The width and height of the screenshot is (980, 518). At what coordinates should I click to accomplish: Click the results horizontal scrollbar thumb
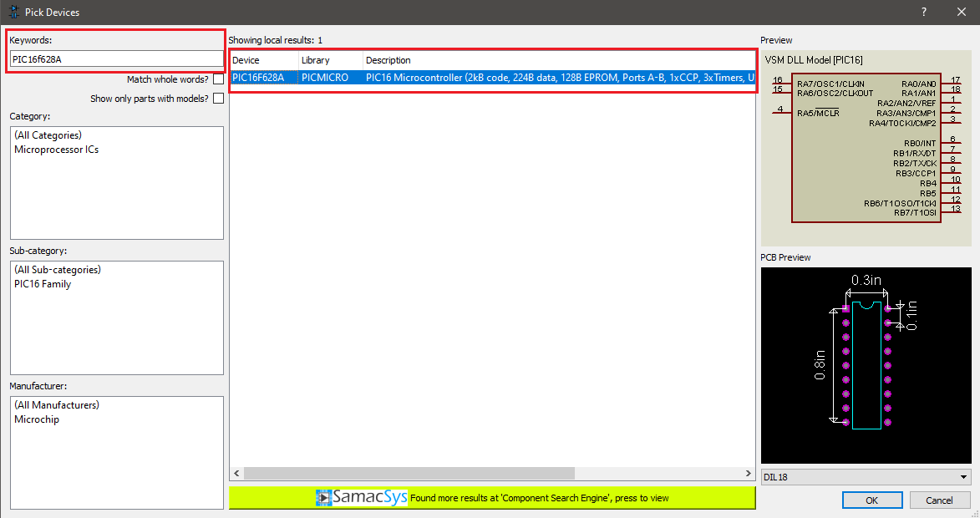(409, 473)
